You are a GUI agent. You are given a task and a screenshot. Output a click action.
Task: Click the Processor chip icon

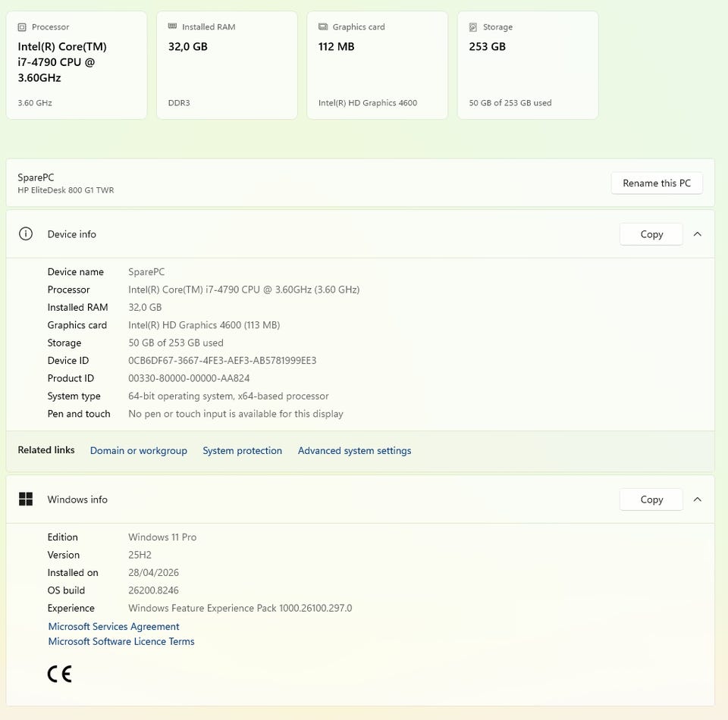22,27
